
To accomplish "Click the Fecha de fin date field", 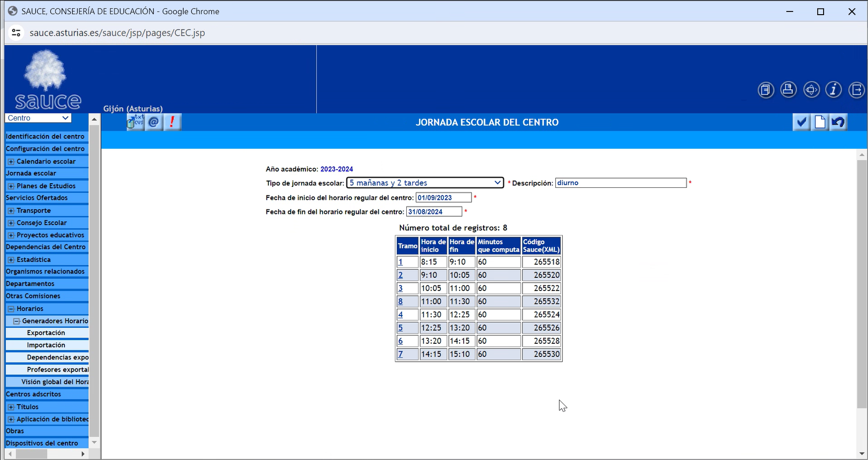I will coord(434,211).
